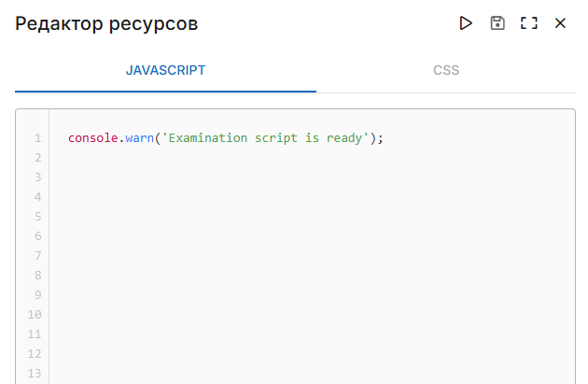588x384 pixels.
Task: Place cursor on the 'warn' method name
Action: 142,138
